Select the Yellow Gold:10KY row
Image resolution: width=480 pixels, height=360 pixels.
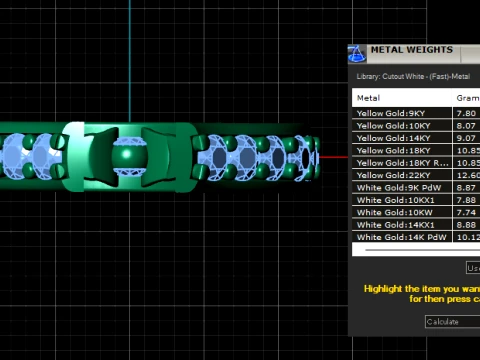click(416, 126)
